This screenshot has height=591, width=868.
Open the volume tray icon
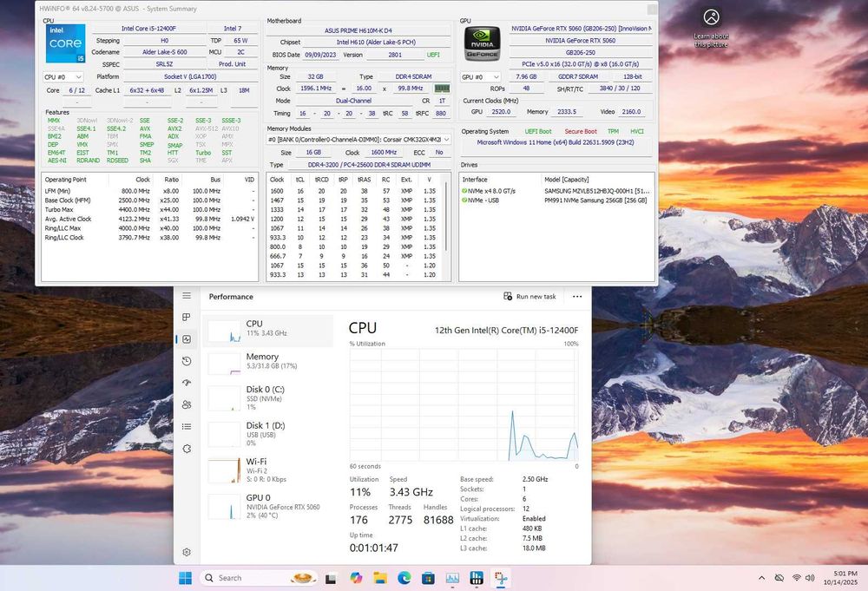click(810, 578)
